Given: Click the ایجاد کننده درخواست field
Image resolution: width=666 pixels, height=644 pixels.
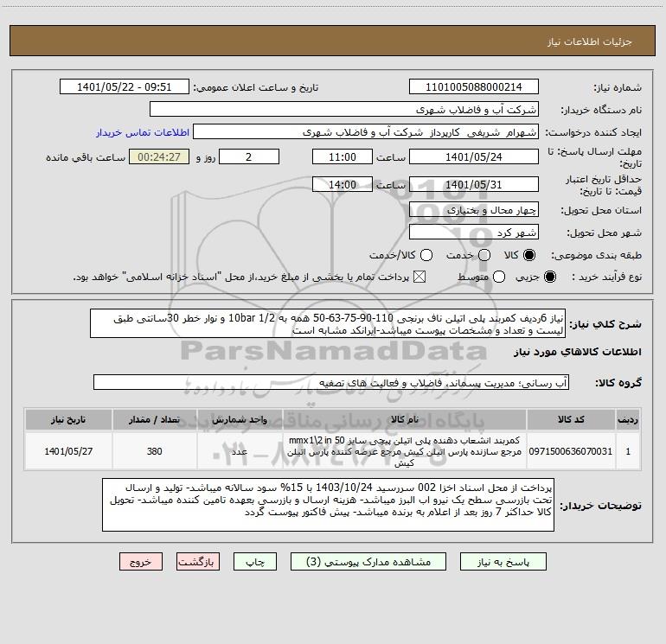Looking at the screenshot, I should [x=366, y=132].
